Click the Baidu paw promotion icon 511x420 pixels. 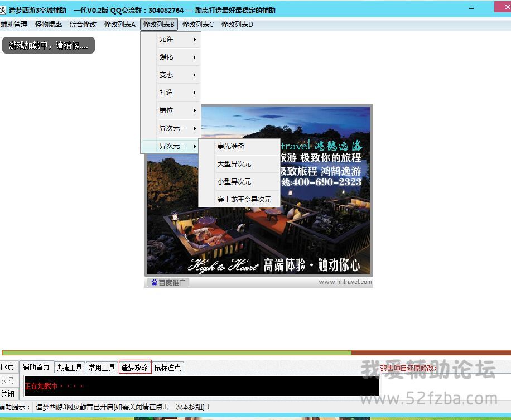(154, 282)
